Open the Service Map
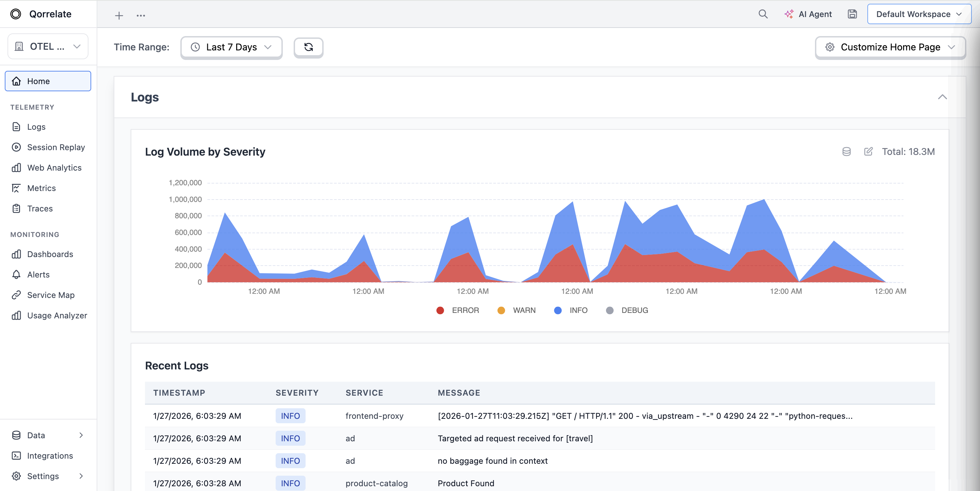This screenshot has width=980, height=491. [50, 295]
